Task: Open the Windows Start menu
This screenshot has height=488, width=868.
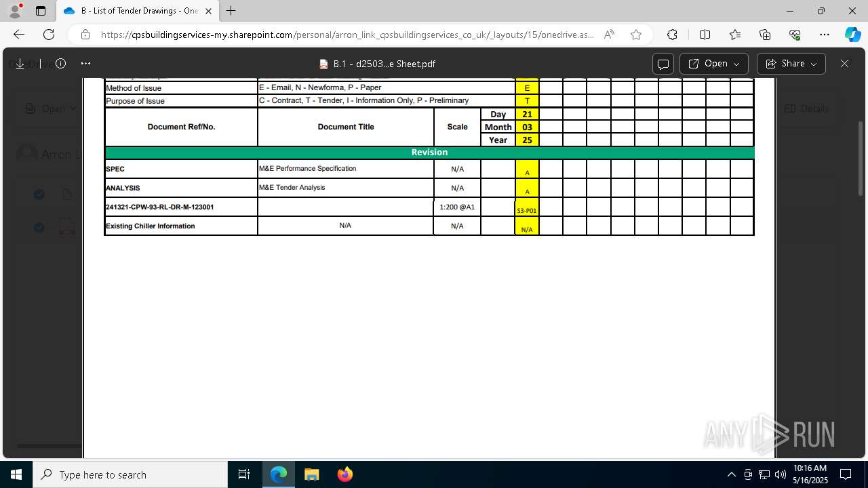Action: tap(16, 474)
